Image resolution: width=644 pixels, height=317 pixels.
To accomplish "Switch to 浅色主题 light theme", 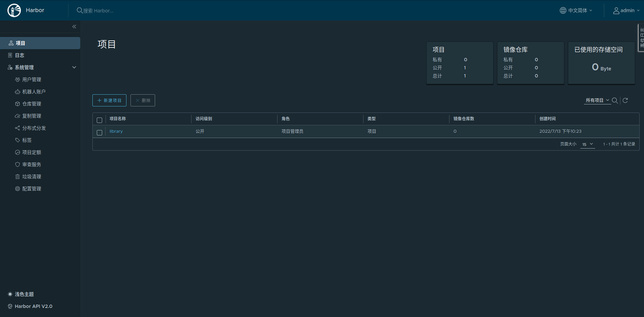I will pos(24,294).
